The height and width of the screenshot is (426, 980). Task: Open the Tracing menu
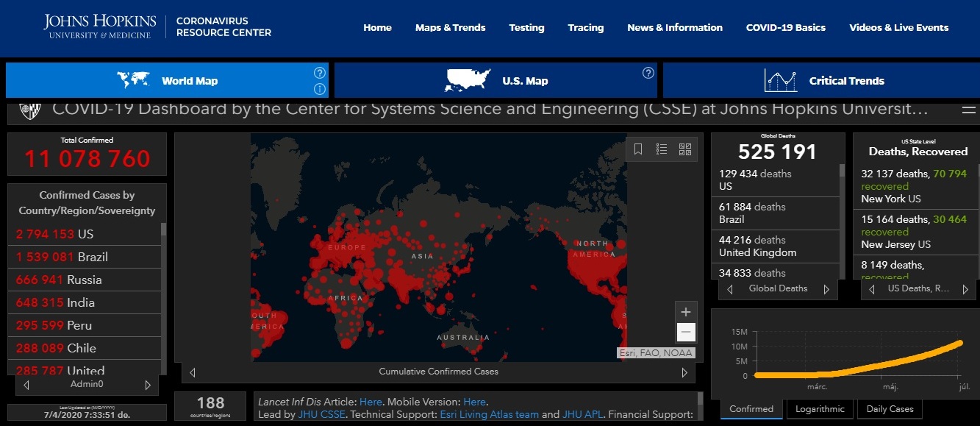pyautogui.click(x=585, y=27)
